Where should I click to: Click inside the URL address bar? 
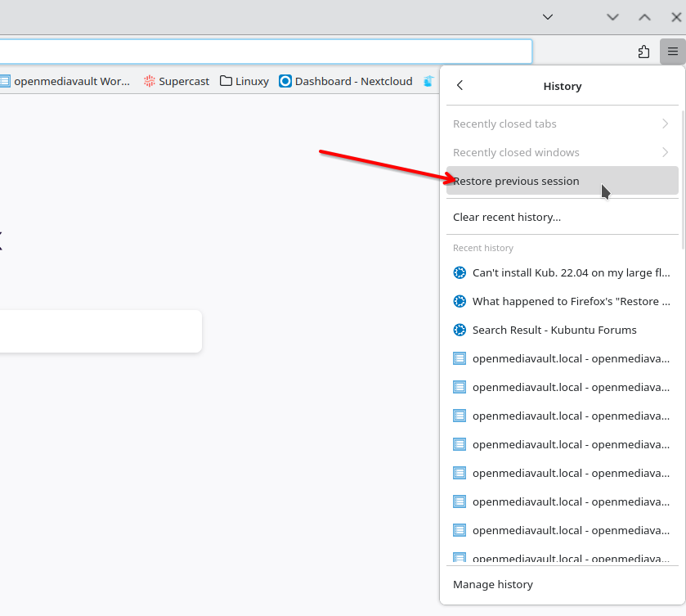coord(262,52)
